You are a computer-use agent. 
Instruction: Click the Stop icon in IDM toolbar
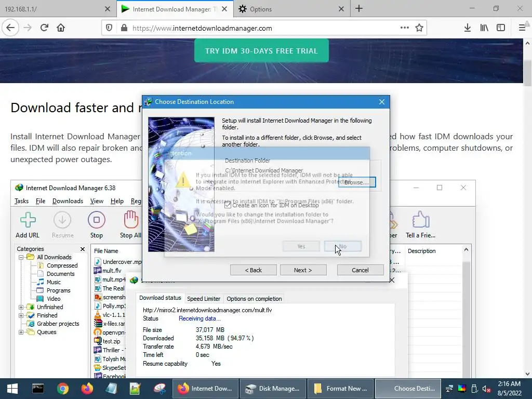tap(96, 220)
